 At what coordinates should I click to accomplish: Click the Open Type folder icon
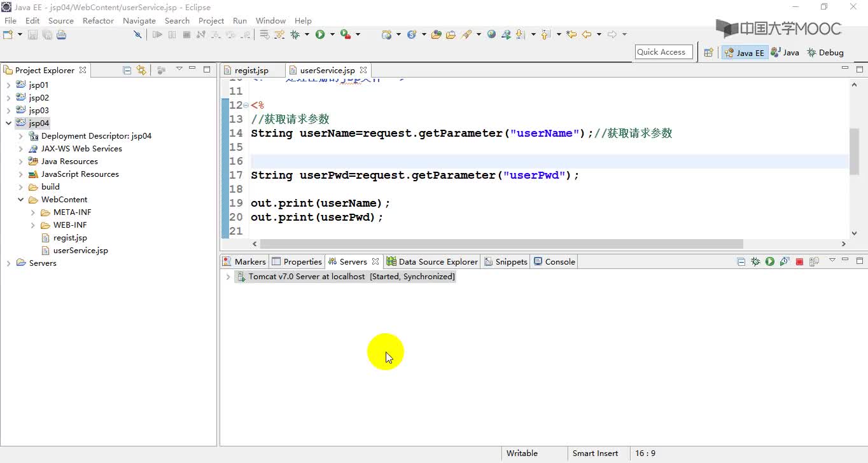point(436,34)
